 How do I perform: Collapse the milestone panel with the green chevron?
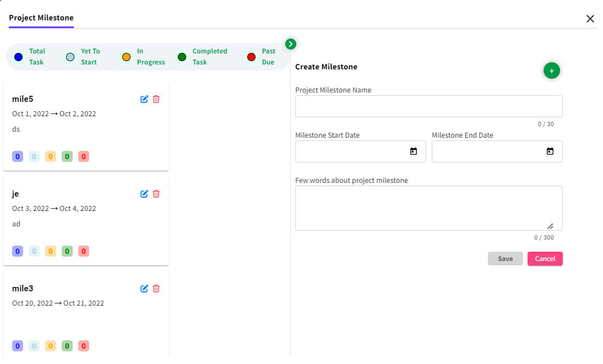click(290, 44)
